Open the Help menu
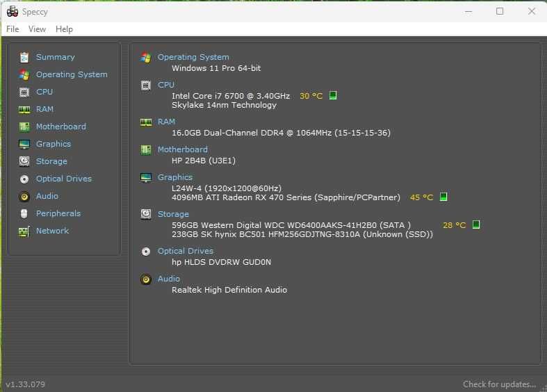The image size is (547, 392). 64,29
